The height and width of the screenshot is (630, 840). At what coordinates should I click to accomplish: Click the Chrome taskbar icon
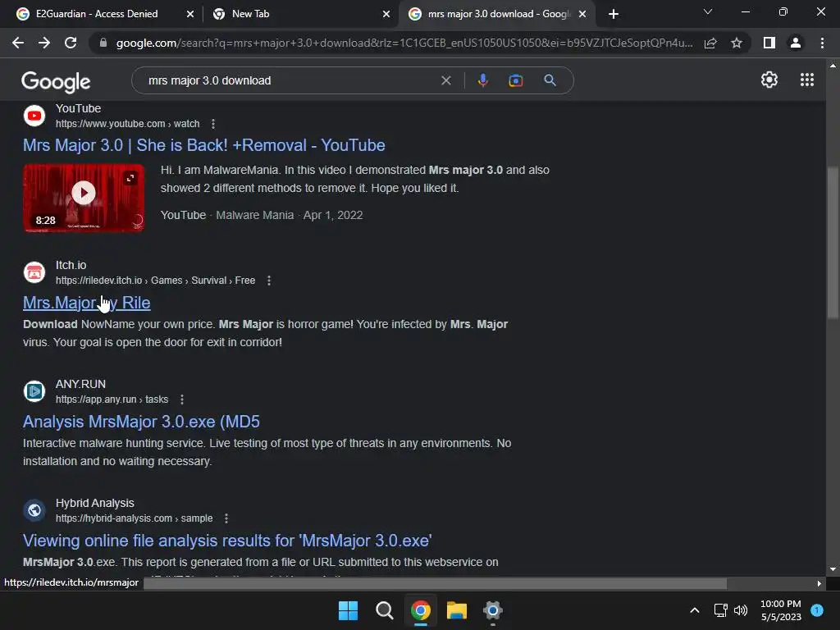pyautogui.click(x=421, y=610)
